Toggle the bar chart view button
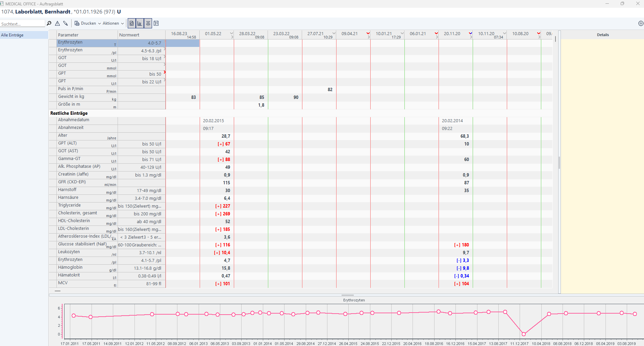644x346 pixels. [140, 23]
